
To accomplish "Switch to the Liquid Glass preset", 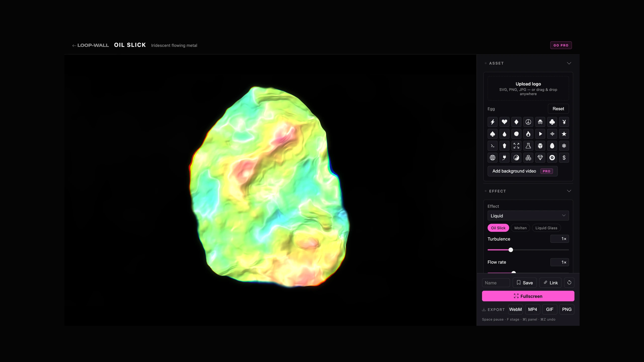I will (x=546, y=228).
